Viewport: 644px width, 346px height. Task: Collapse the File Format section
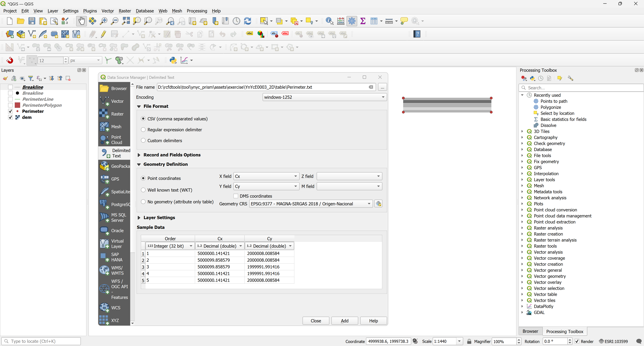pyautogui.click(x=139, y=106)
